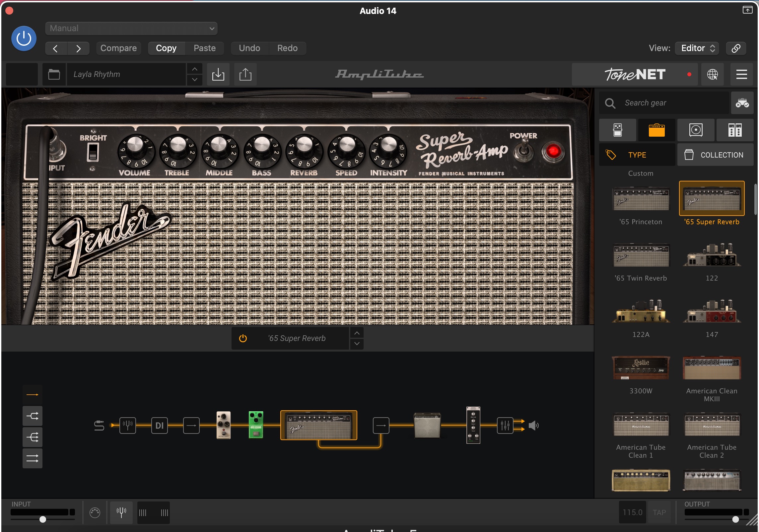The height and width of the screenshot is (532, 759).
Task: Select next amp model with down chevron
Action: (357, 344)
